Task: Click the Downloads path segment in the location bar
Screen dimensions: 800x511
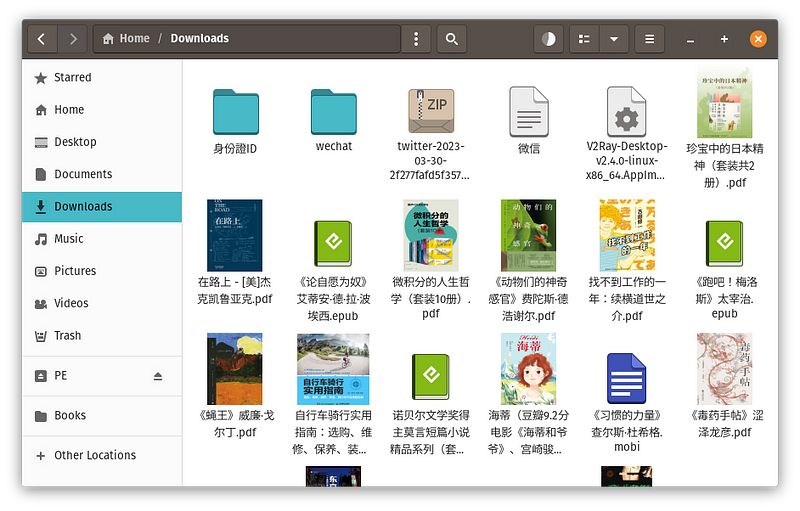Action: [x=199, y=39]
